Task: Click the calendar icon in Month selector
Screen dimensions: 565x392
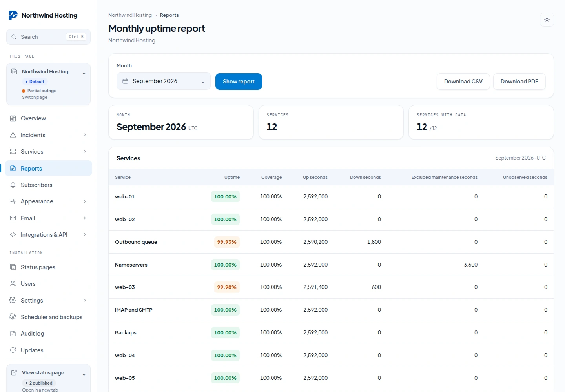Action: tap(126, 81)
